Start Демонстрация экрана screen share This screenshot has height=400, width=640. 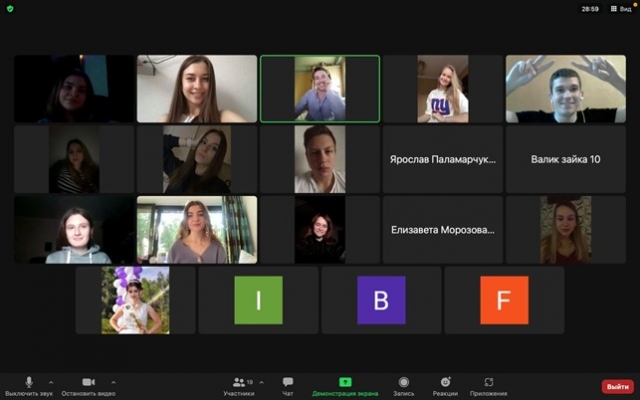[x=345, y=386]
